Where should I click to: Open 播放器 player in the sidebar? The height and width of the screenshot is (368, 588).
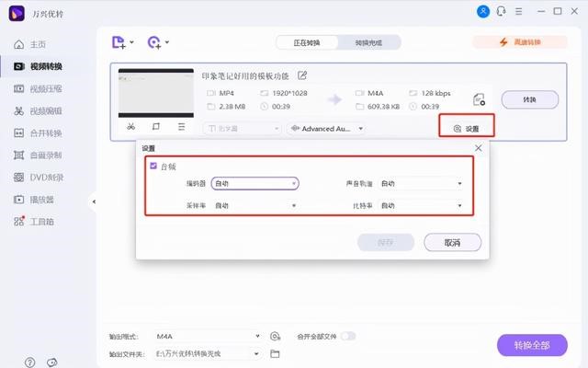point(34,200)
